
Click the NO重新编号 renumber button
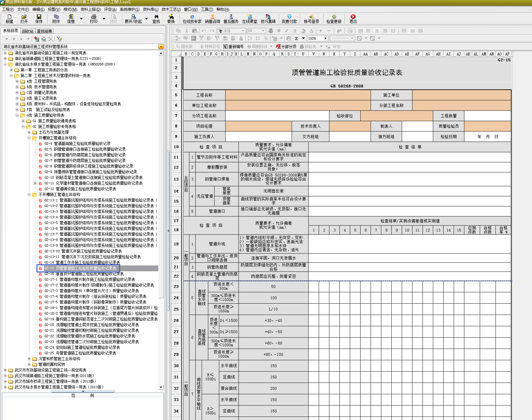coord(233,47)
